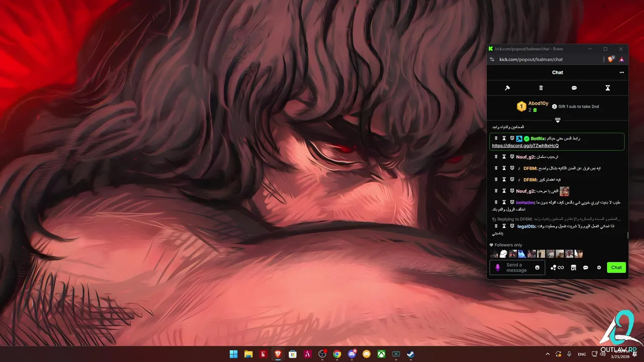Open the Brave Rewards triangle icon
This screenshot has width=644, height=362.
[x=621, y=59]
